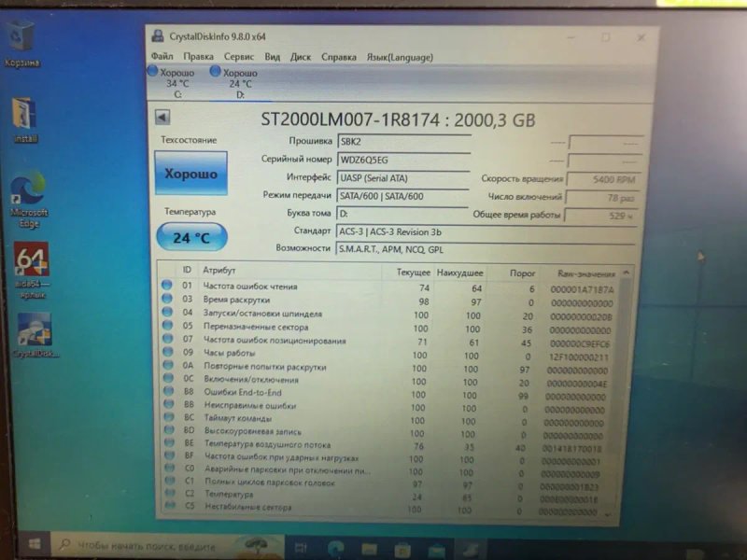Select row Запуски/остановки шпинделя
Image resolution: width=747 pixels, height=560 pixels.
389,315
